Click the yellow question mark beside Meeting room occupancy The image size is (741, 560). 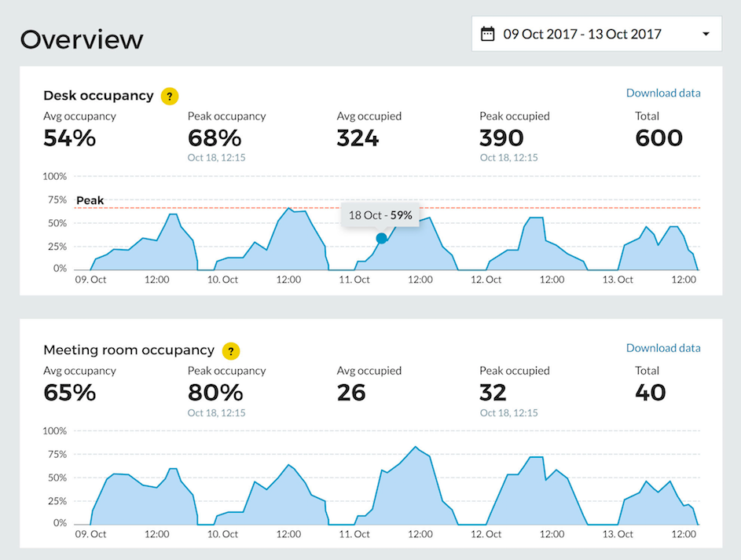[x=231, y=350]
